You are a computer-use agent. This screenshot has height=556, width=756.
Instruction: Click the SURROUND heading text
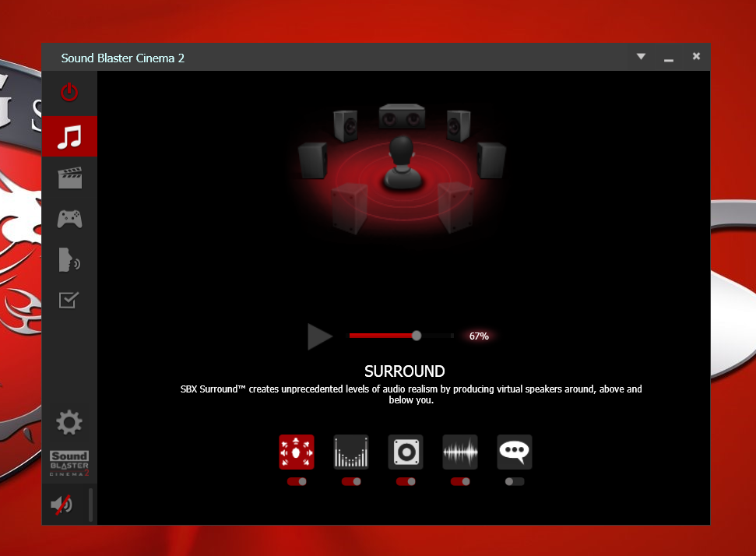(405, 371)
